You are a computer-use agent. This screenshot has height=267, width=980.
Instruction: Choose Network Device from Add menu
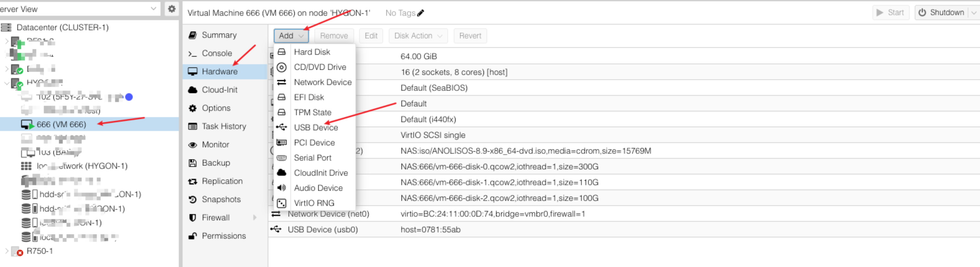click(315, 82)
